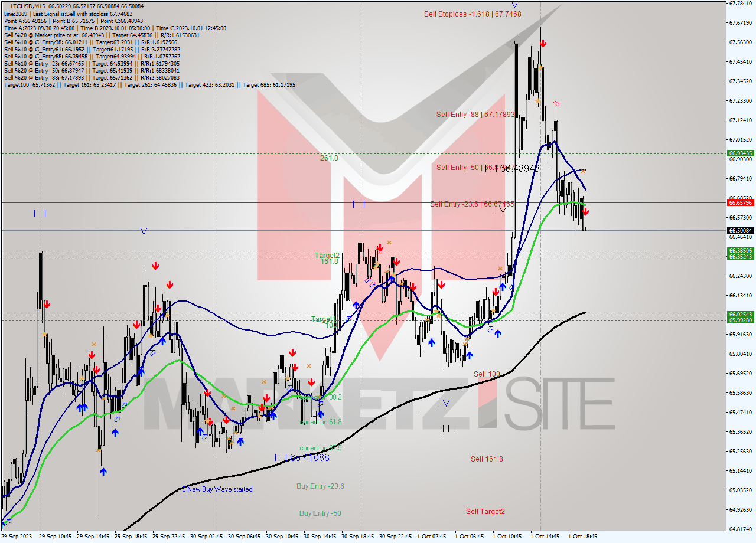The width and height of the screenshot is (756, 543).
Task: Click the 'Buy Entry -23.6' label
Action: (x=320, y=486)
